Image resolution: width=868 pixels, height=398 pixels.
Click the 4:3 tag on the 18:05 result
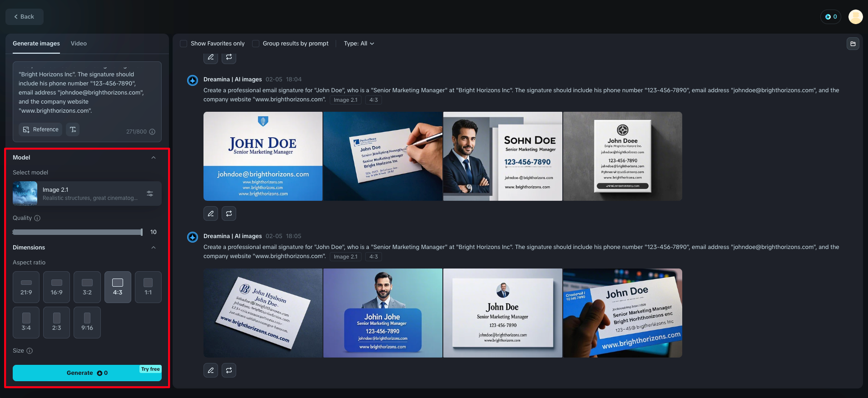[374, 257]
